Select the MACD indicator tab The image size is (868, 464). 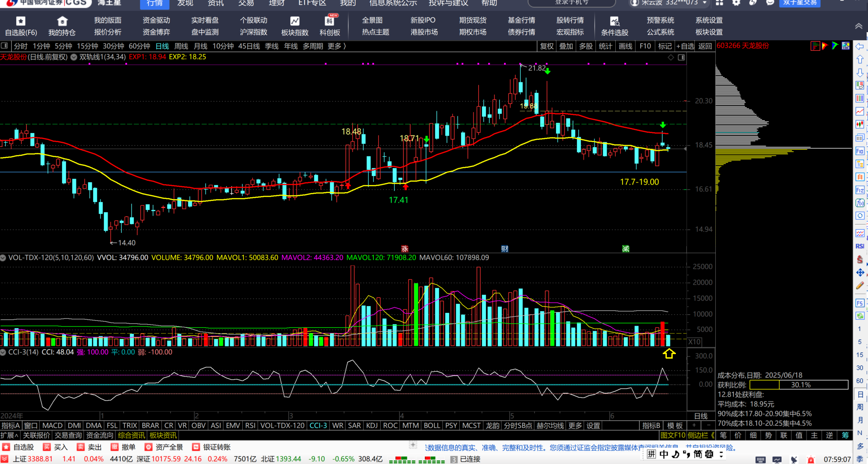(52, 426)
